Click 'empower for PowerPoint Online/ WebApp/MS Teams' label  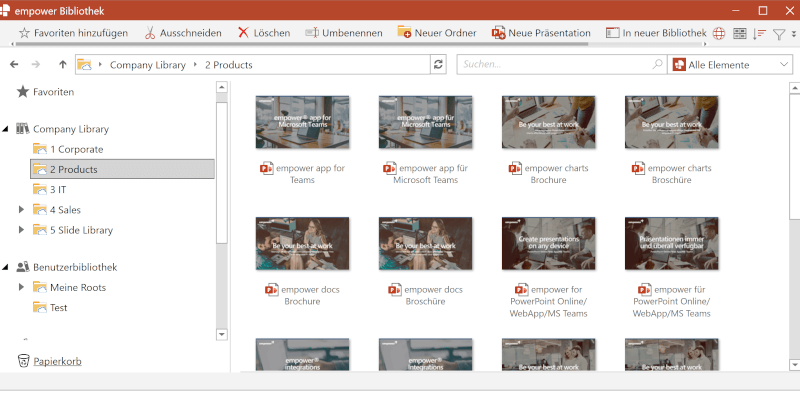click(548, 302)
